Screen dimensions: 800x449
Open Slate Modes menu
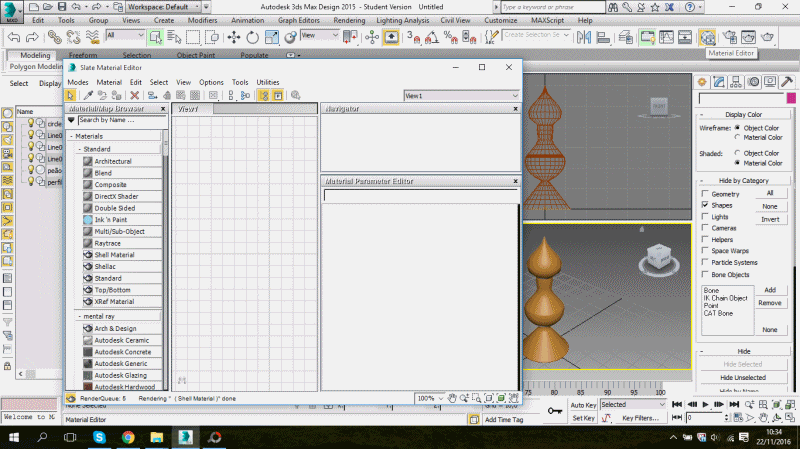(78, 82)
